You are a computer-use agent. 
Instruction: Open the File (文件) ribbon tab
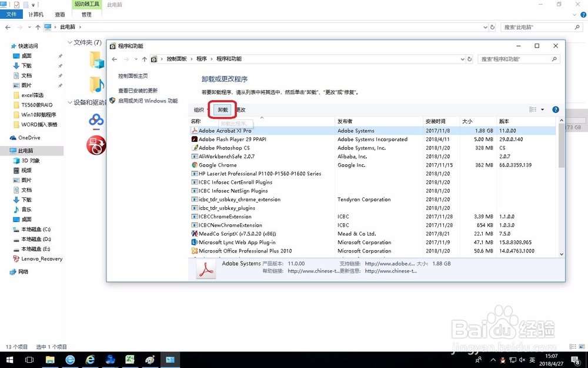click(x=11, y=14)
